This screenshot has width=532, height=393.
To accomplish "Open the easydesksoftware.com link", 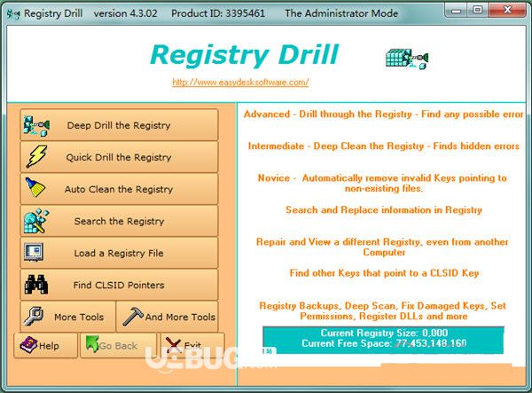I will (x=240, y=83).
